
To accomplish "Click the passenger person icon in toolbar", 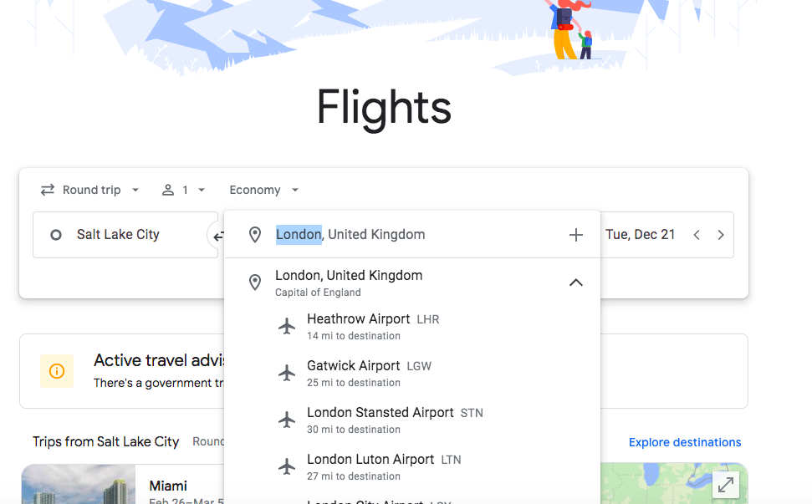I will tap(167, 190).
